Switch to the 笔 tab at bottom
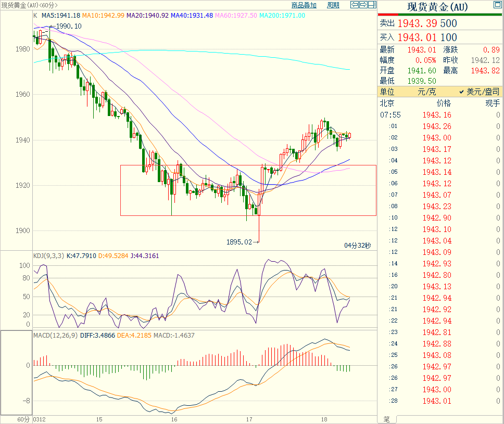The height and width of the screenshot is (424, 504). (x=387, y=419)
